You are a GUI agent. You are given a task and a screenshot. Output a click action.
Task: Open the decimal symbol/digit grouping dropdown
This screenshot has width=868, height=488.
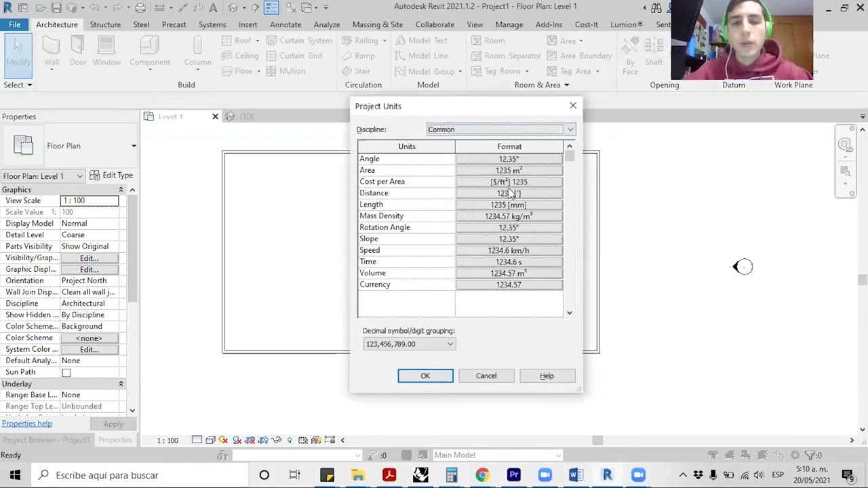[409, 344]
